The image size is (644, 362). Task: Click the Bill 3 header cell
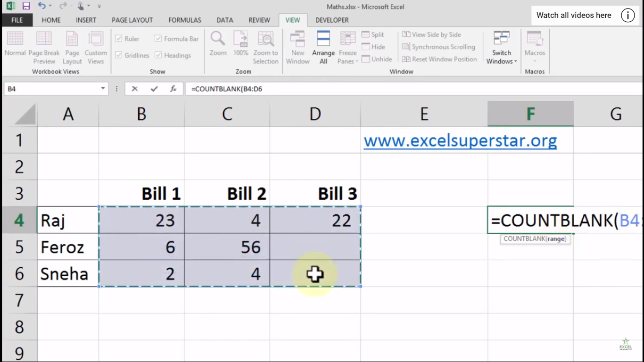point(315,193)
